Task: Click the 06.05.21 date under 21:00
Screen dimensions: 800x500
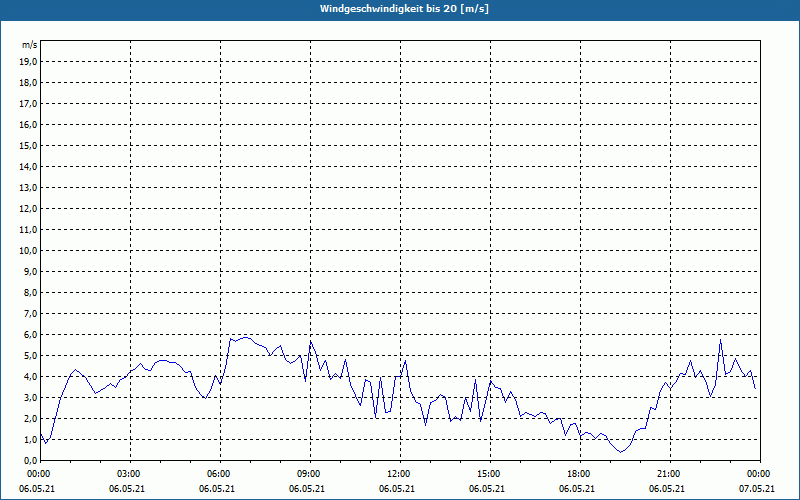Action: pyautogui.click(x=666, y=489)
